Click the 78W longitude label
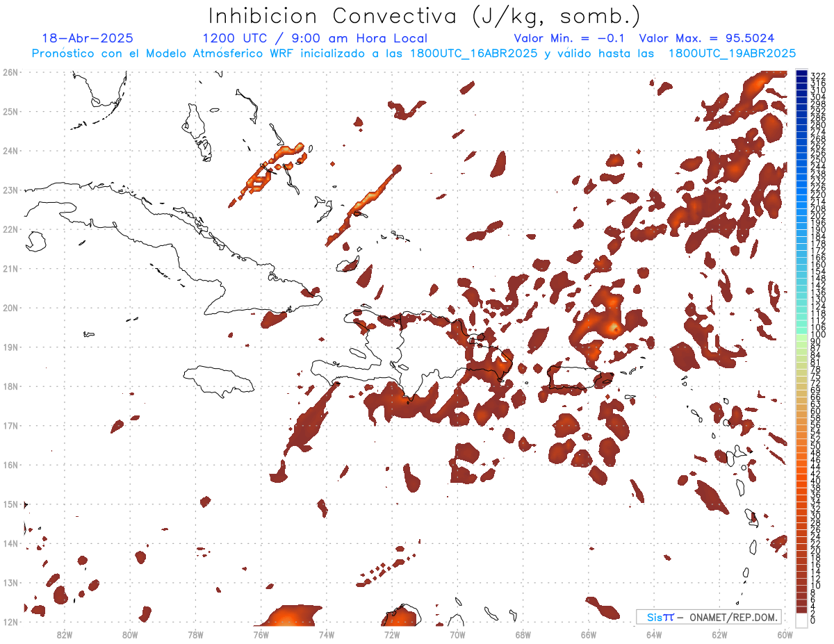834x644 pixels. tap(195, 634)
